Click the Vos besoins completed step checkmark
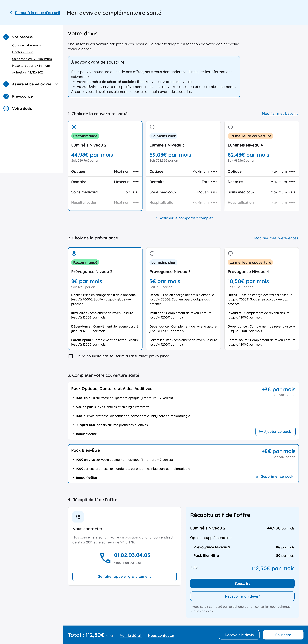Image resolution: width=308 pixels, height=644 pixels. pos(6,37)
